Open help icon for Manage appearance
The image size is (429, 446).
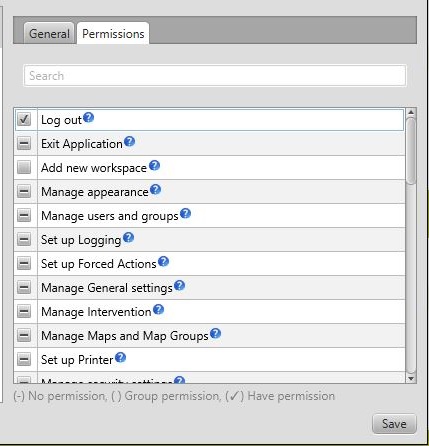click(x=155, y=189)
